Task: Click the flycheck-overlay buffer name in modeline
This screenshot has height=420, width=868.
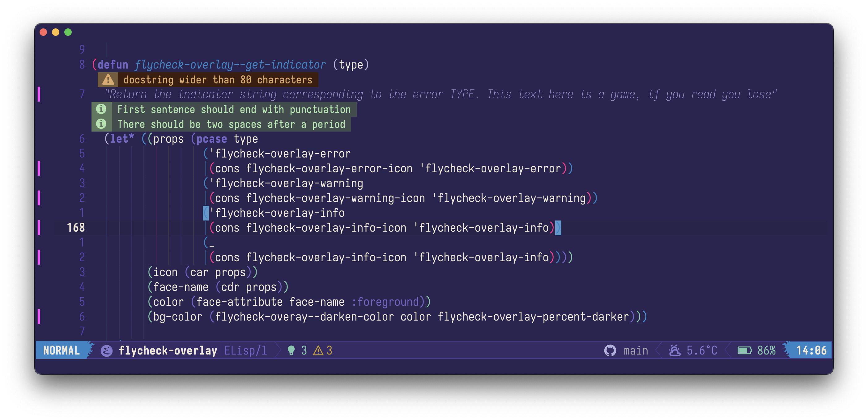Action: 168,351
